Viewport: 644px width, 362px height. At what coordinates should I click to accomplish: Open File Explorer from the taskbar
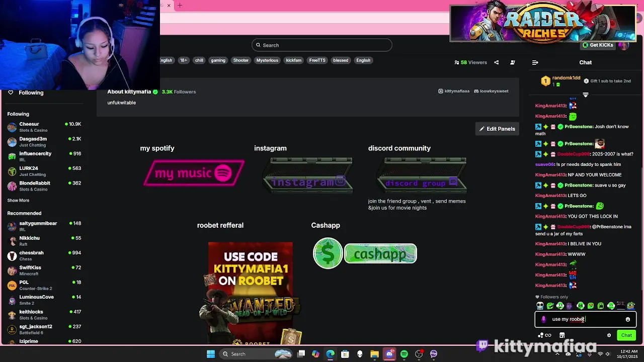(x=374, y=354)
